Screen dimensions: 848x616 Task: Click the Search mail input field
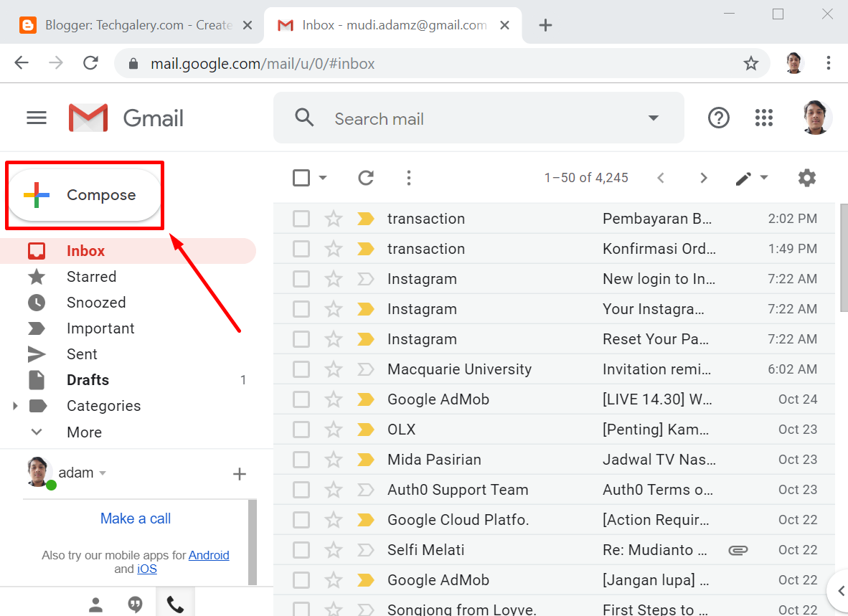[430, 117]
